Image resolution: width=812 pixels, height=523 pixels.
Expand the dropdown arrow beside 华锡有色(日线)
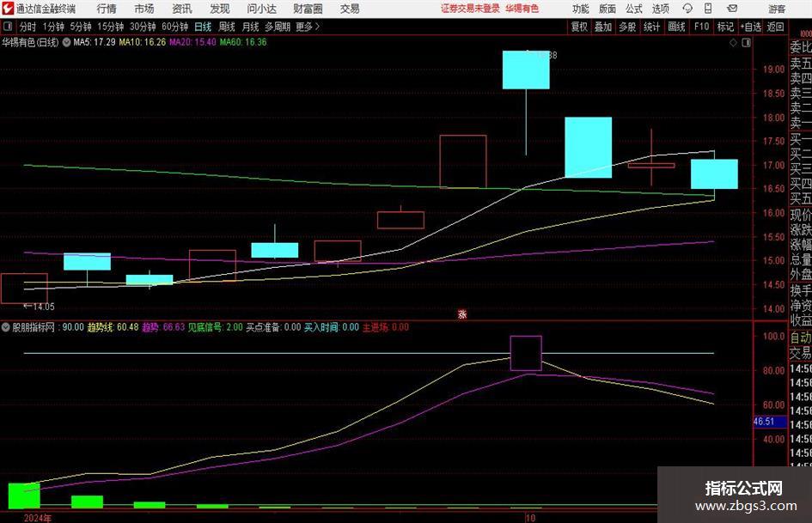click(x=66, y=42)
